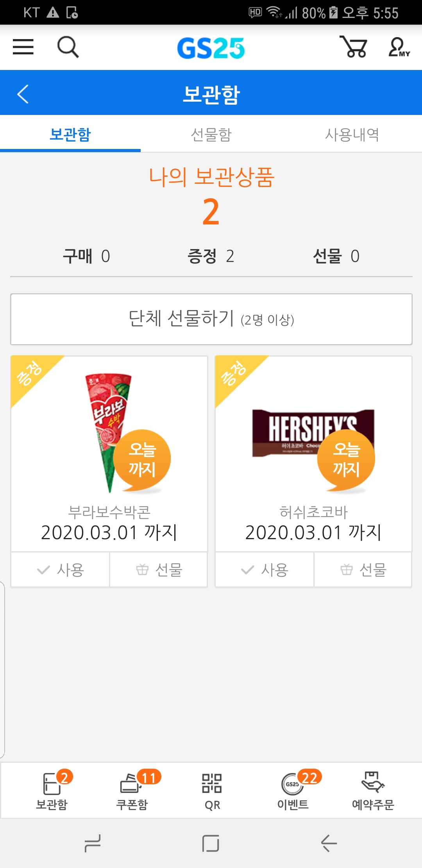Open the MY profile icon
Image resolution: width=422 pixels, height=868 pixels.
(x=399, y=48)
